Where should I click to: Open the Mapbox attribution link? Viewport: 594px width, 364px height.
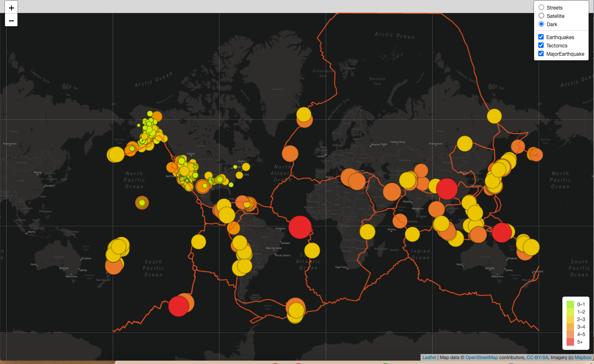click(583, 357)
